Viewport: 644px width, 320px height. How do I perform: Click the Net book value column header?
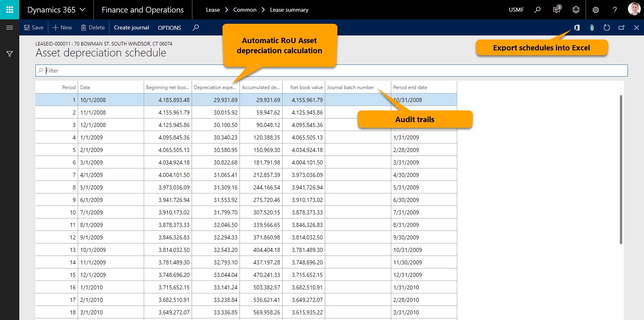coord(306,87)
